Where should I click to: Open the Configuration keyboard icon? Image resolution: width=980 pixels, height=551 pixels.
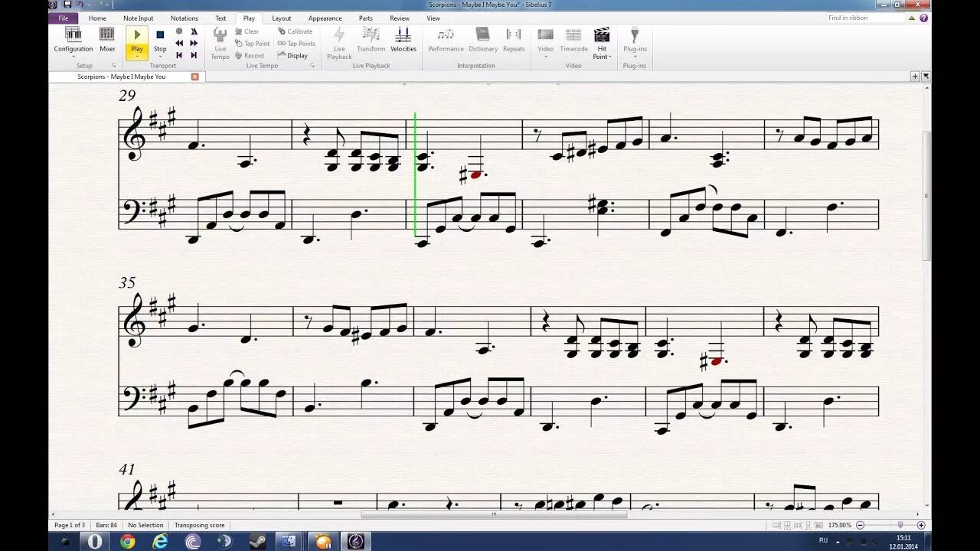(73, 34)
